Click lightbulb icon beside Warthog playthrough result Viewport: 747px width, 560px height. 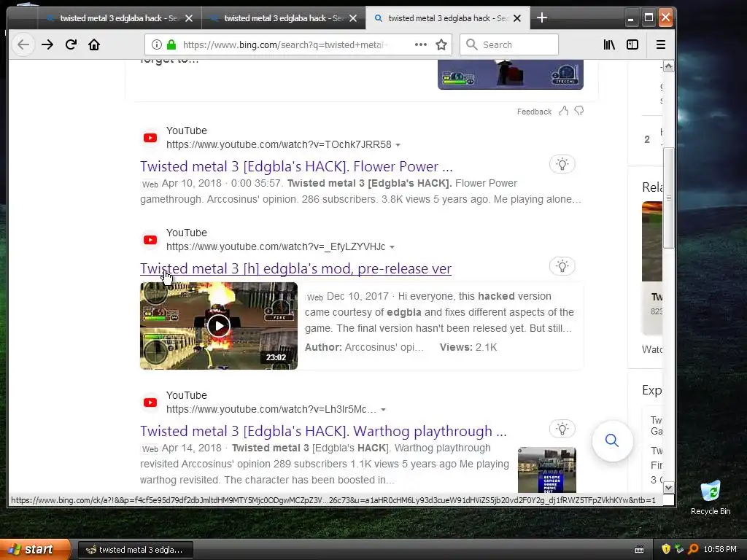point(562,429)
